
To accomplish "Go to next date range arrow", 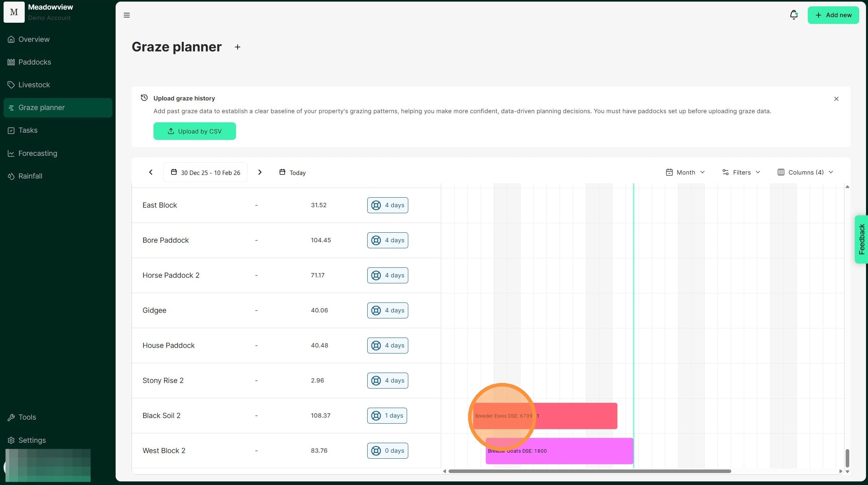I will (260, 172).
